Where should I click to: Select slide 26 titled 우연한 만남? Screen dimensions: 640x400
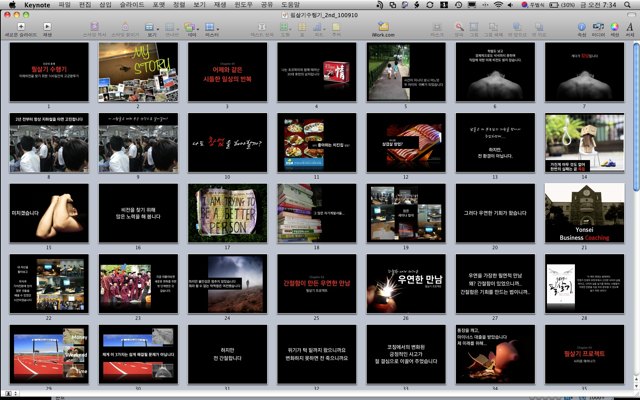[406, 284]
